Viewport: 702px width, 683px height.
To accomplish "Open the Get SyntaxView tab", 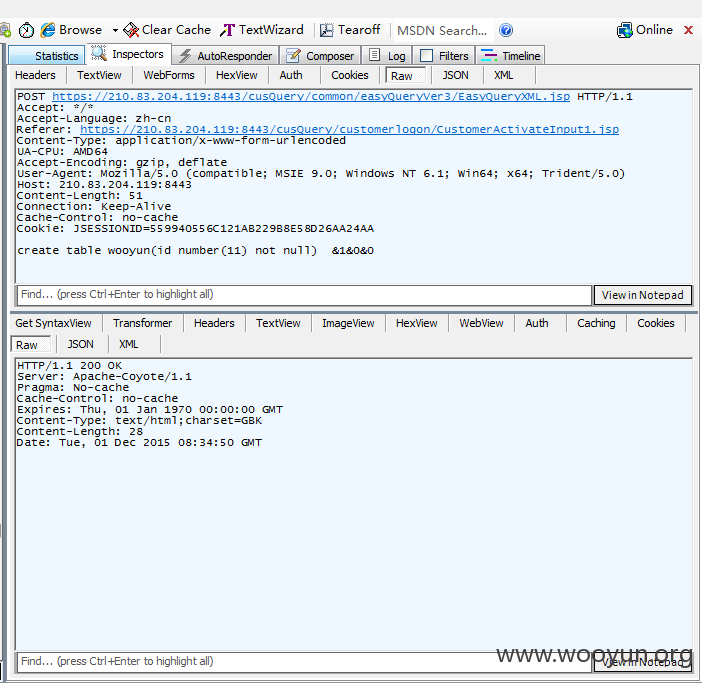I will [x=53, y=323].
